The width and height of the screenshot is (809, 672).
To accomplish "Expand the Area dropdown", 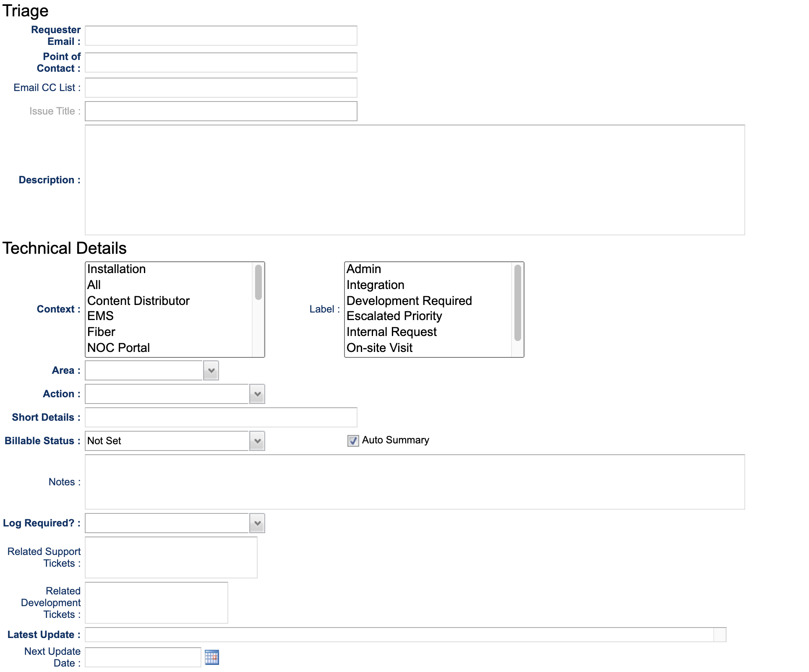I will (x=211, y=370).
